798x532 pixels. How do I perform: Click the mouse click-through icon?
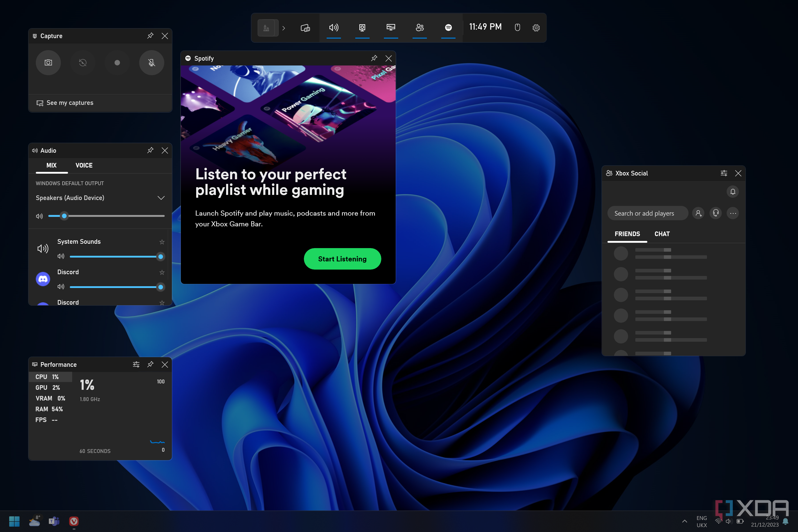pos(517,27)
